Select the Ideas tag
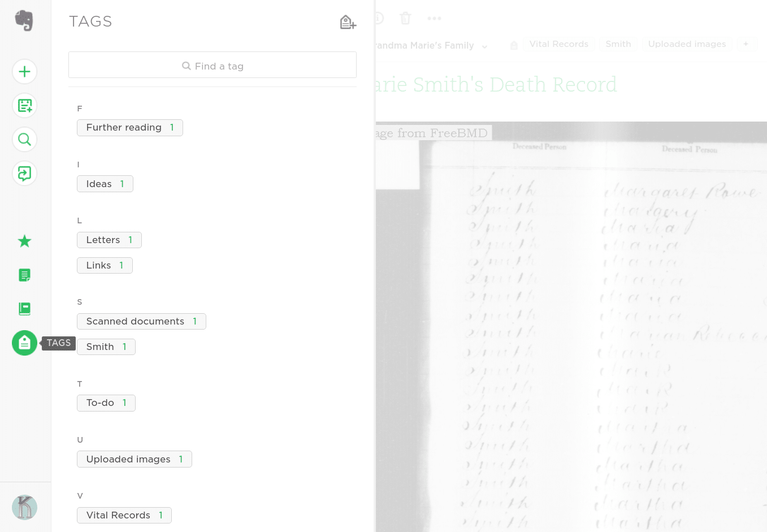This screenshot has width=767, height=532. pyautogui.click(x=105, y=184)
